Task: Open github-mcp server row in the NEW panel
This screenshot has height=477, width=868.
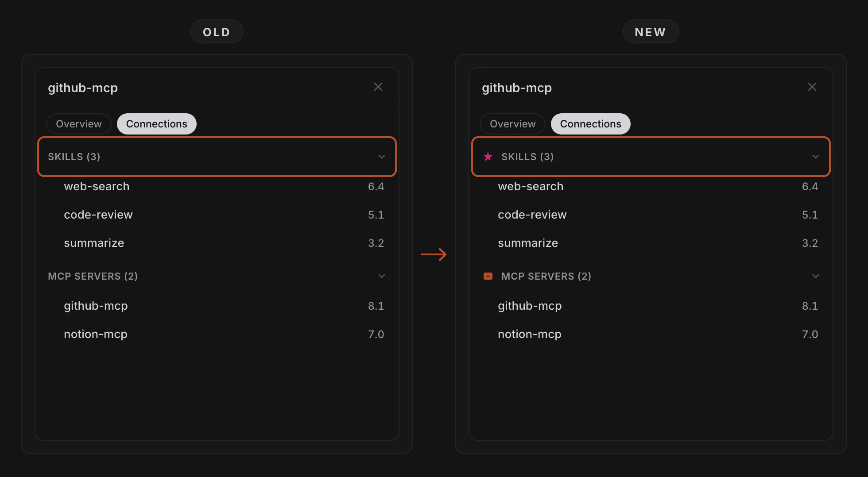Action: pyautogui.click(x=651, y=306)
